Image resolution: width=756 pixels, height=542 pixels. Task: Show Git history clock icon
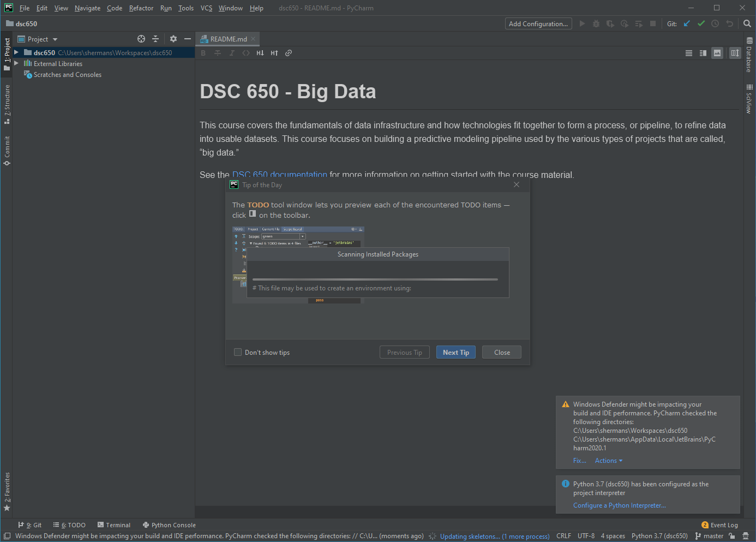(x=715, y=23)
